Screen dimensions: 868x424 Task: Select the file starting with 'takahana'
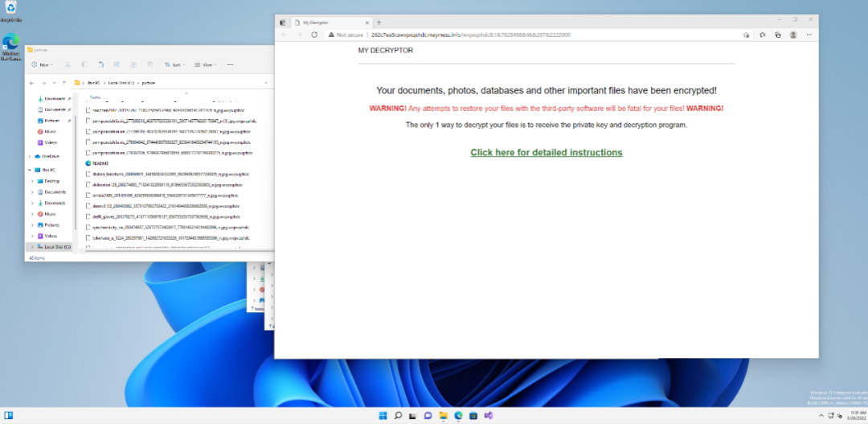[168, 238]
